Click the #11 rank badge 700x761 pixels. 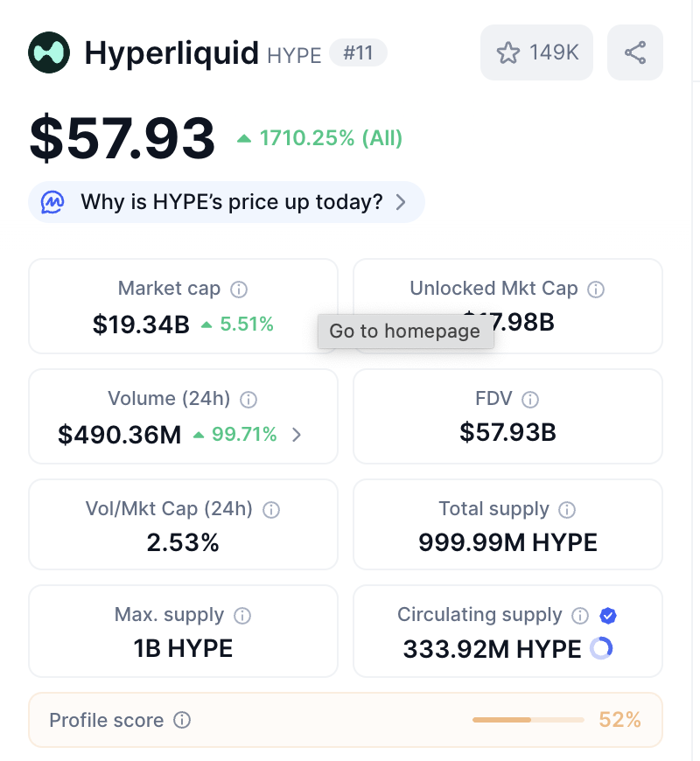[x=358, y=52]
